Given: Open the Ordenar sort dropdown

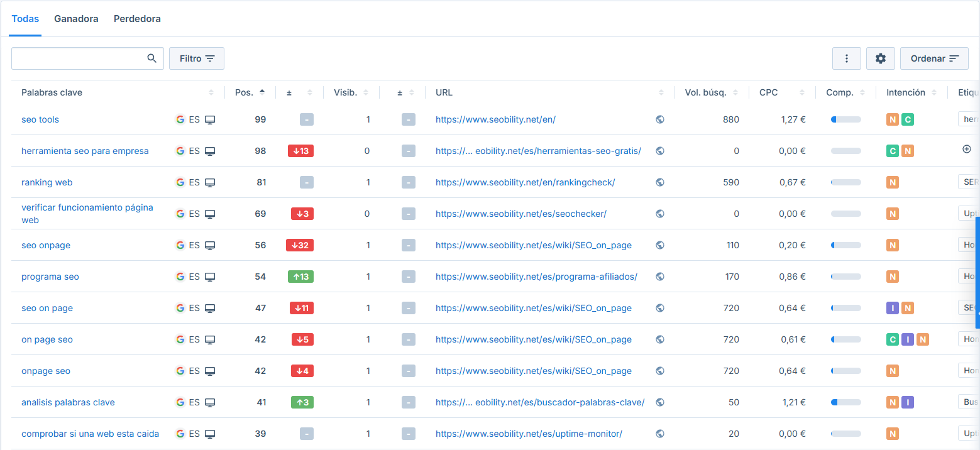Looking at the screenshot, I should click(934, 58).
